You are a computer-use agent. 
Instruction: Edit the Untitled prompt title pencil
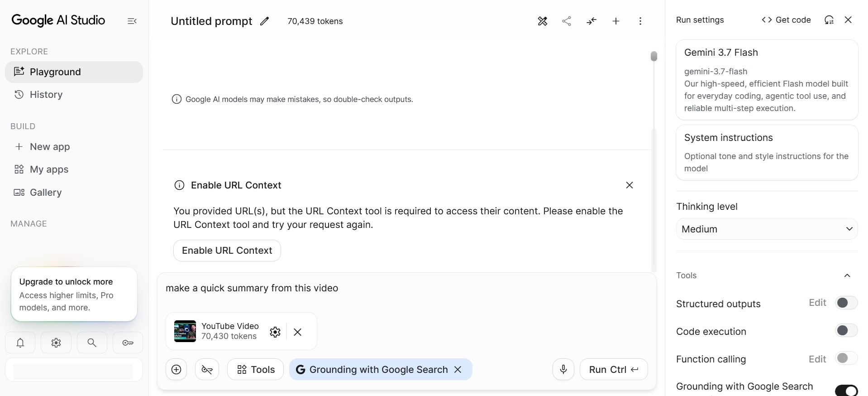(265, 21)
